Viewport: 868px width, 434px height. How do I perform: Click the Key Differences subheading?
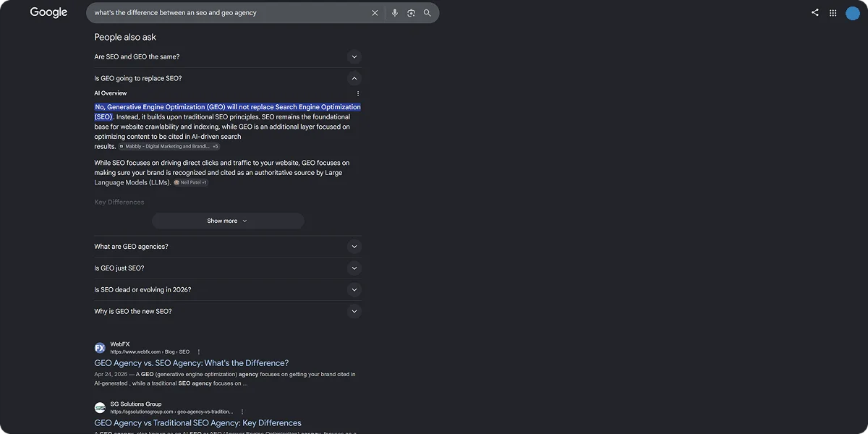coord(119,203)
